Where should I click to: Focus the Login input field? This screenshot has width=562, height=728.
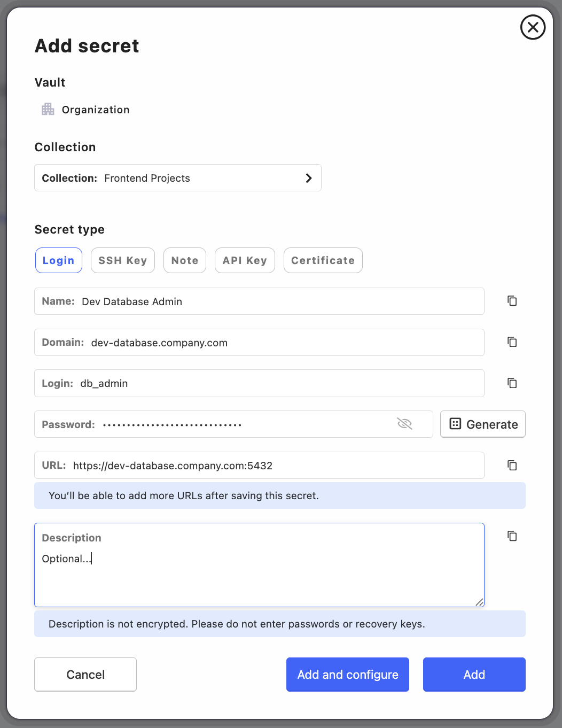coord(259,383)
